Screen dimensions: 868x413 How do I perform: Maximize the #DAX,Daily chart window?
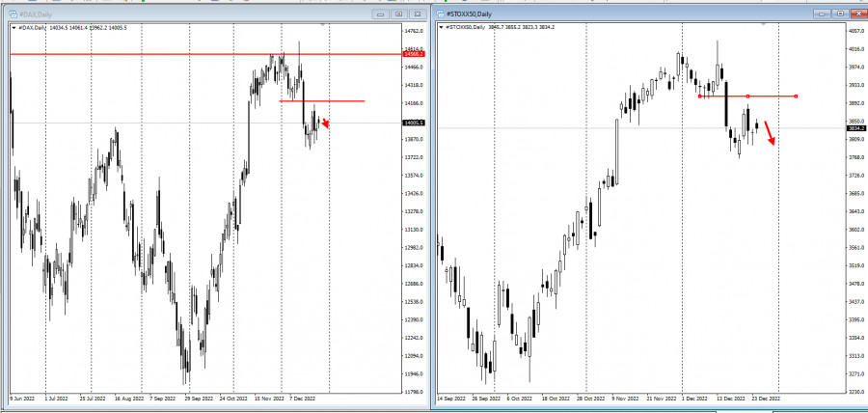pos(398,14)
